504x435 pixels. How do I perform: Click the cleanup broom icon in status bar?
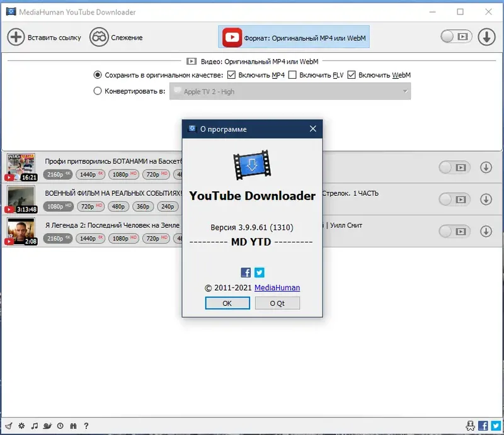8,426
